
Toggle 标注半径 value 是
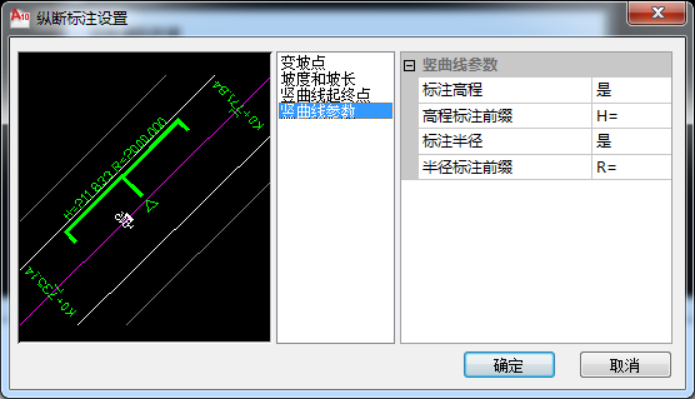(631, 142)
